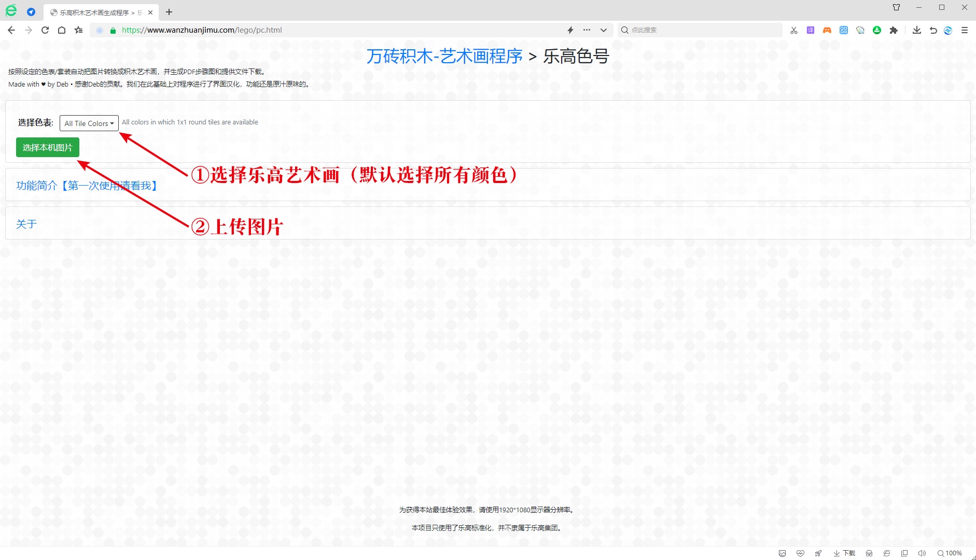Open downloads from the toolbar arrow icon
This screenshot has height=560, width=976.
pos(917,30)
